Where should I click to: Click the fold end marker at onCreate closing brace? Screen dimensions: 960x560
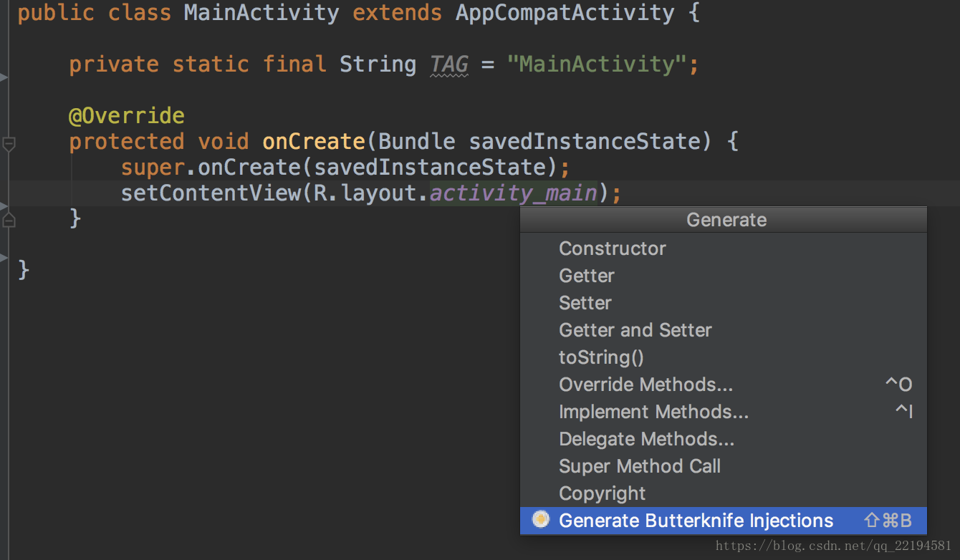pos(9,220)
